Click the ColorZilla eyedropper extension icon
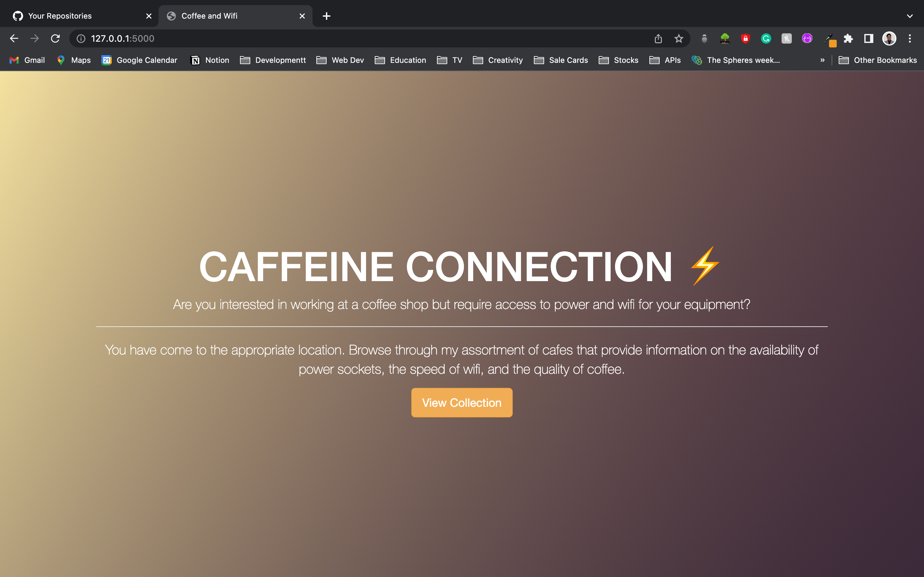 pos(829,38)
